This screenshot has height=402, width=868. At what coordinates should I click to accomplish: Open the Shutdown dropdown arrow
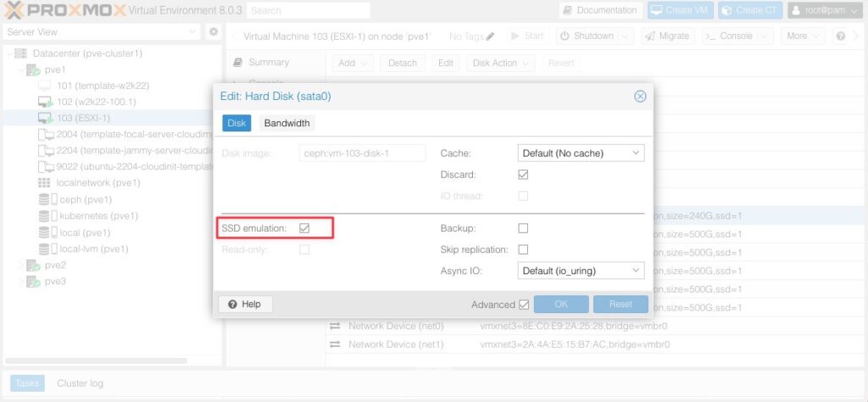coord(625,36)
